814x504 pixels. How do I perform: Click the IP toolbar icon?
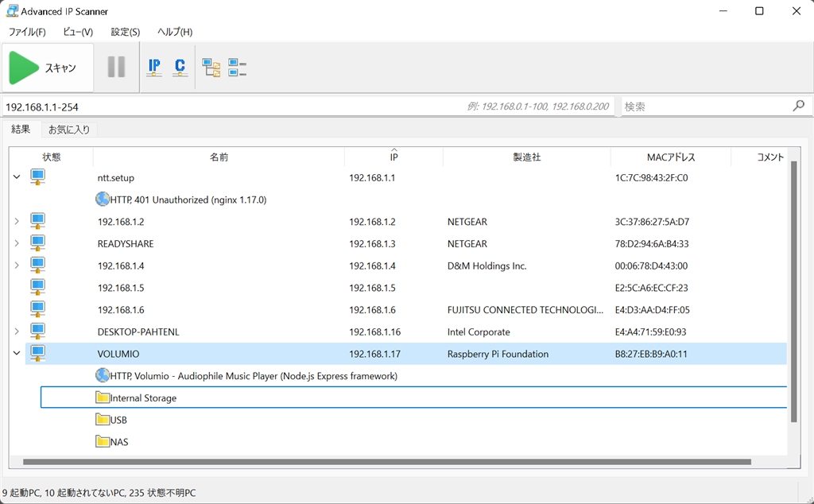(154, 68)
